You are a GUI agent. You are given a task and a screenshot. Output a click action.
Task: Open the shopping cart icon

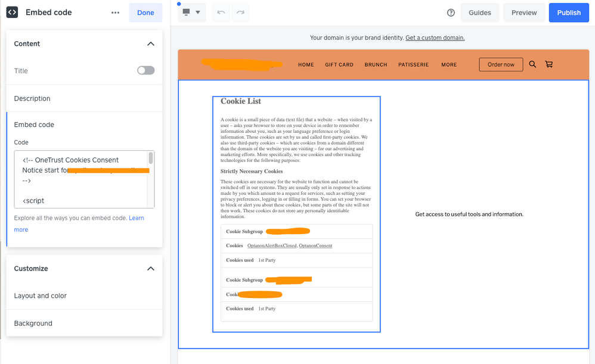click(548, 64)
